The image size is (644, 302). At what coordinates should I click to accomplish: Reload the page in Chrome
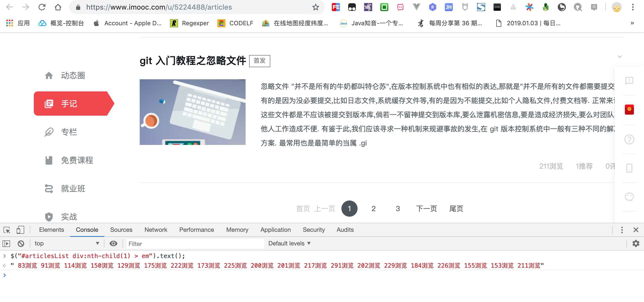coord(42,7)
